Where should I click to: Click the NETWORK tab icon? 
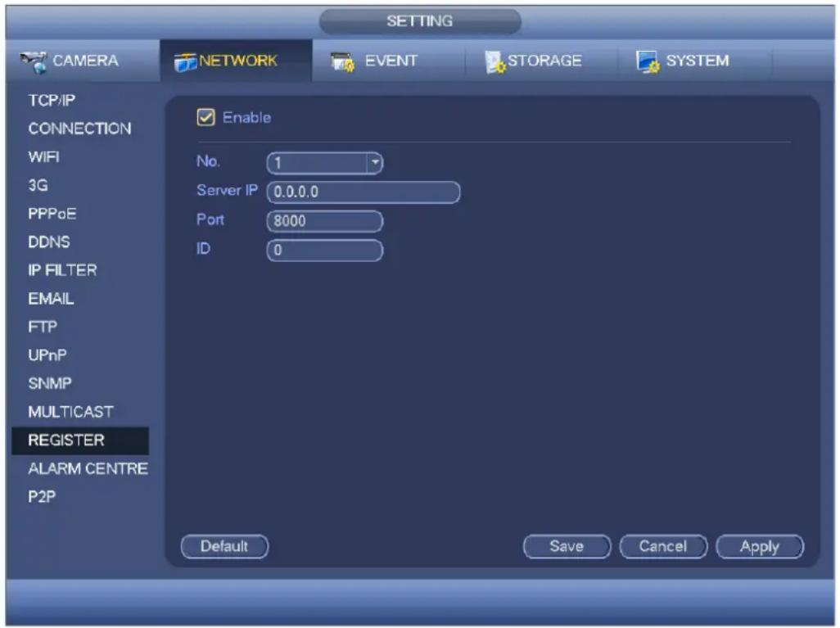[185, 62]
